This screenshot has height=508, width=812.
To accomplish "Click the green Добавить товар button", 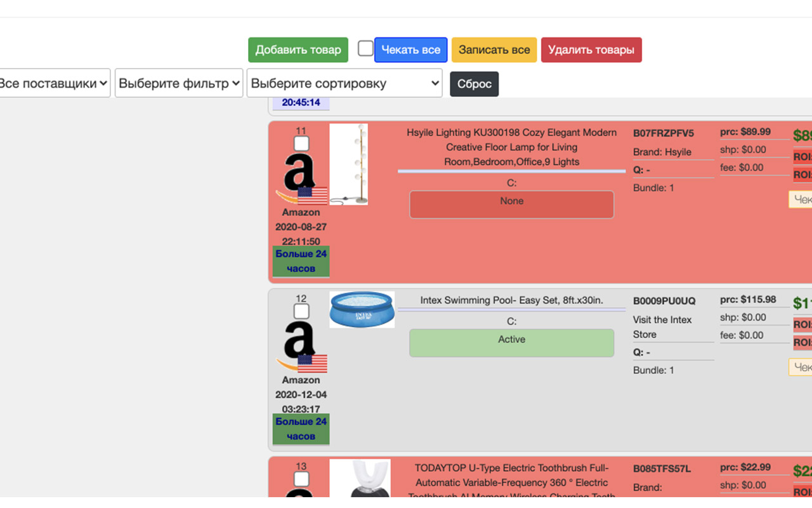I will [x=298, y=50].
